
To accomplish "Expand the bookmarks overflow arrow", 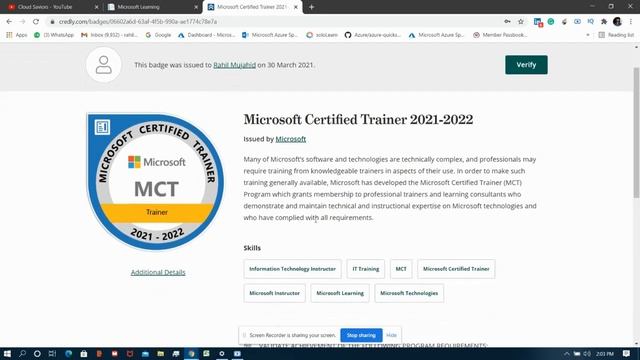I will (588, 35).
